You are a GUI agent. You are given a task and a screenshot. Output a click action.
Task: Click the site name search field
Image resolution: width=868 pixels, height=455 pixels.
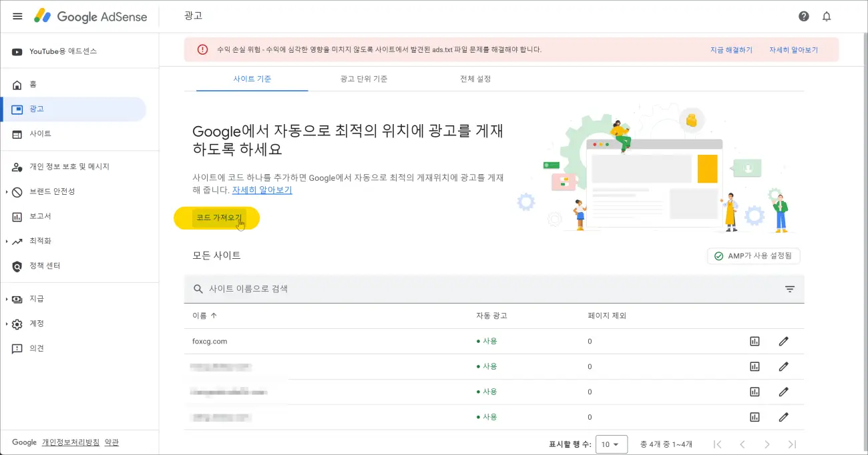click(494, 289)
